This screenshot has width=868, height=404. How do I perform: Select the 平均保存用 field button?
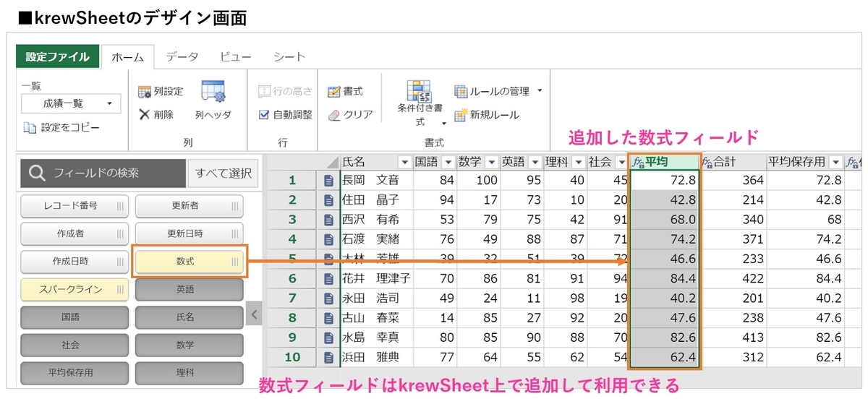75,373
